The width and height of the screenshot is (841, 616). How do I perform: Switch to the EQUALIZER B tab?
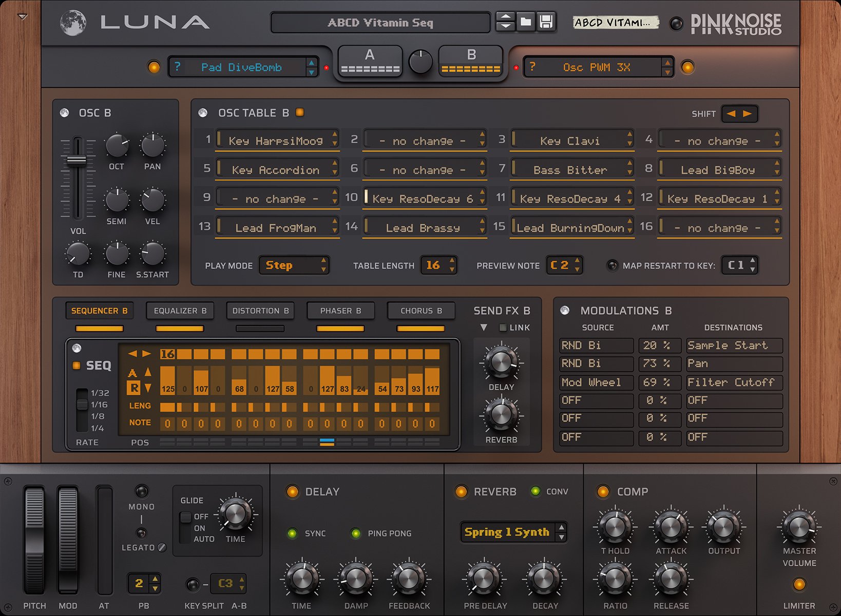point(180,311)
